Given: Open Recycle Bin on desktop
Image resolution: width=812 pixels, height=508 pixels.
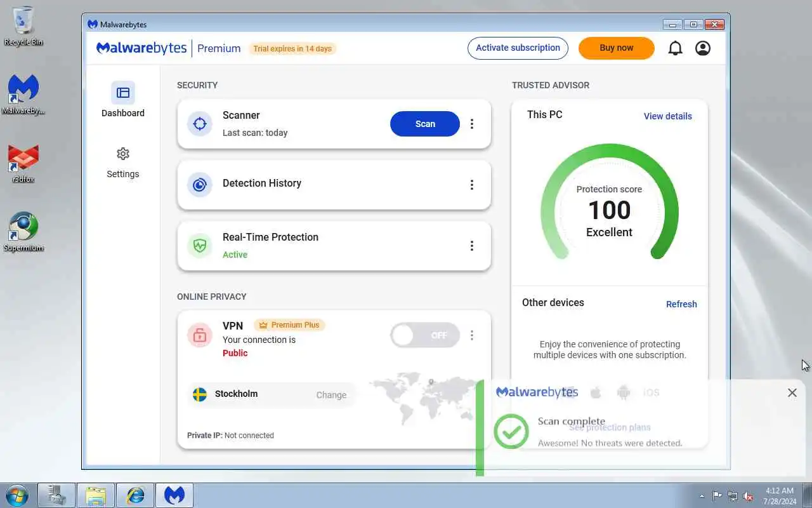Looking at the screenshot, I should tap(23, 26).
